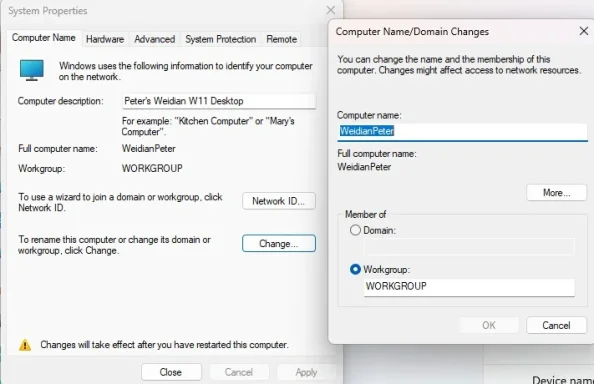Screen dimensions: 594x384
Task: Select the Computer Name tab
Action: pyautogui.click(x=44, y=38)
